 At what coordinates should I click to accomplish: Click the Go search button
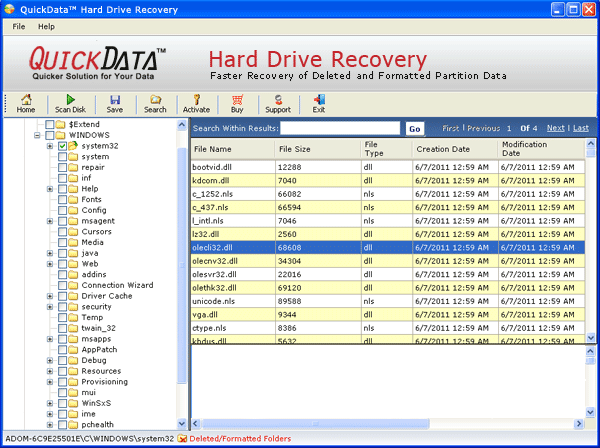coord(415,129)
